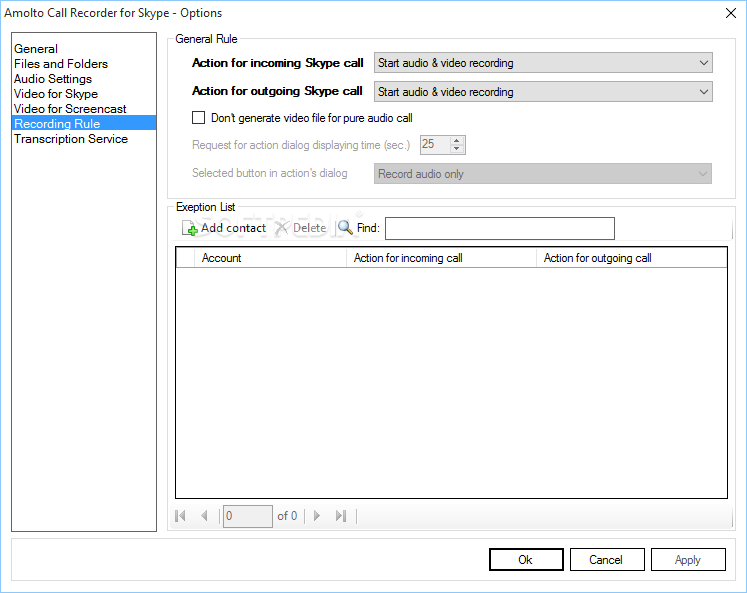Close the Options dialog window
Screen dimensions: 747x593
click(731, 13)
